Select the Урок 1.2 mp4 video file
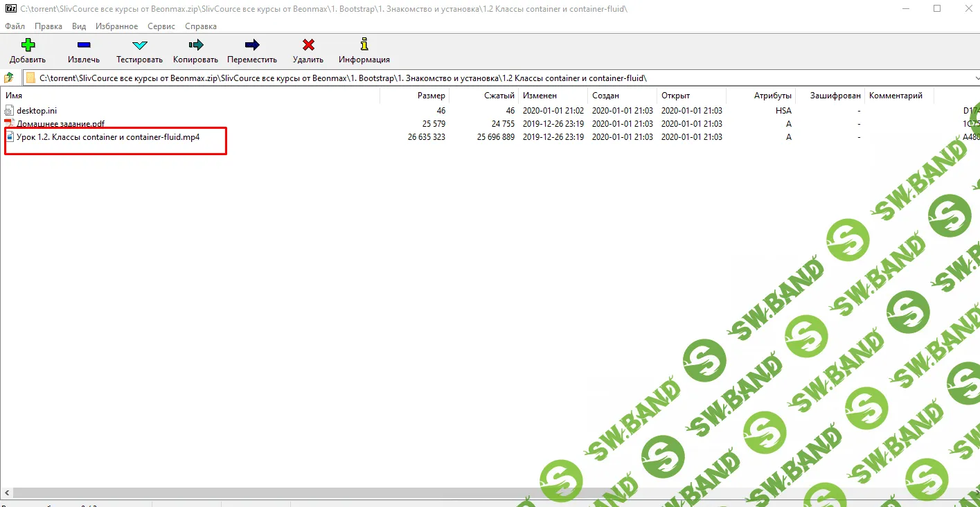 pos(108,137)
